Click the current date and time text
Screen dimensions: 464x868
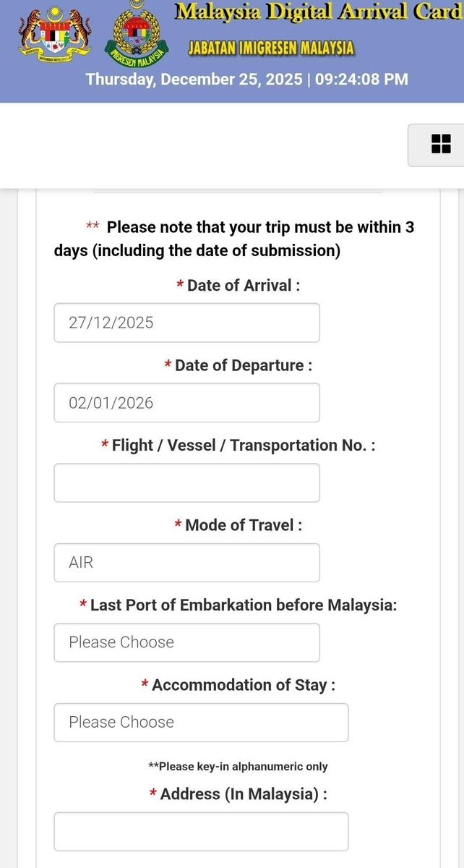tap(246, 80)
